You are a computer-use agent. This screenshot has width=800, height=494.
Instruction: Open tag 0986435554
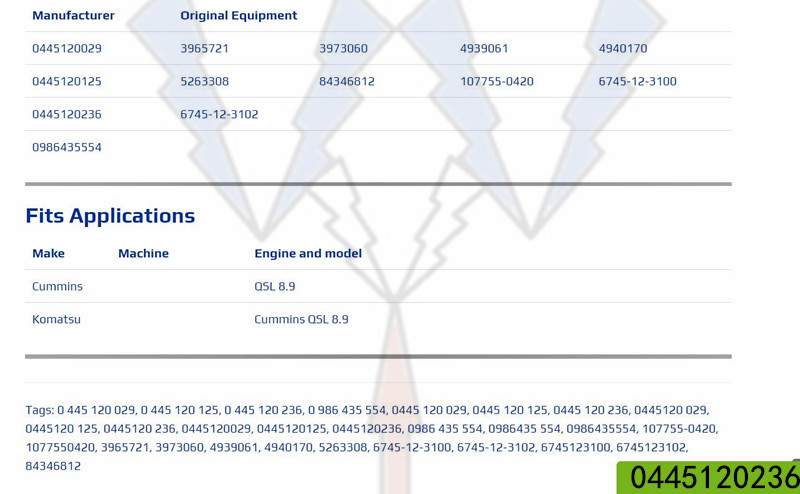[x=601, y=429]
